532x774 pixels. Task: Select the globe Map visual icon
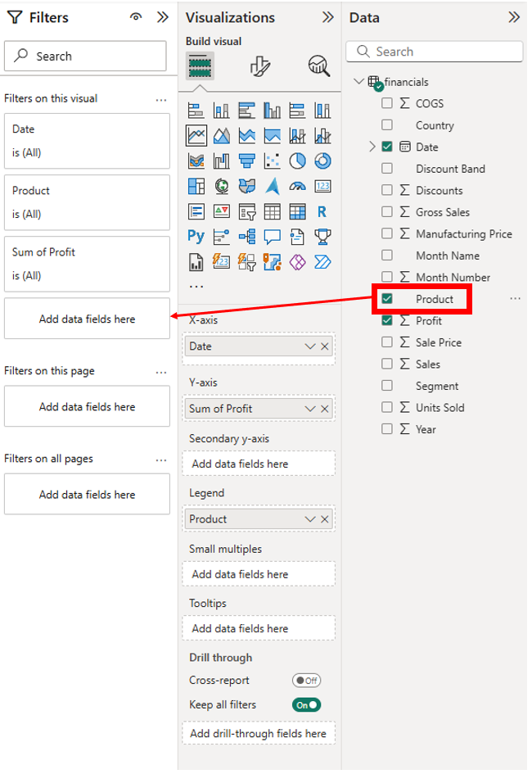[x=221, y=186]
